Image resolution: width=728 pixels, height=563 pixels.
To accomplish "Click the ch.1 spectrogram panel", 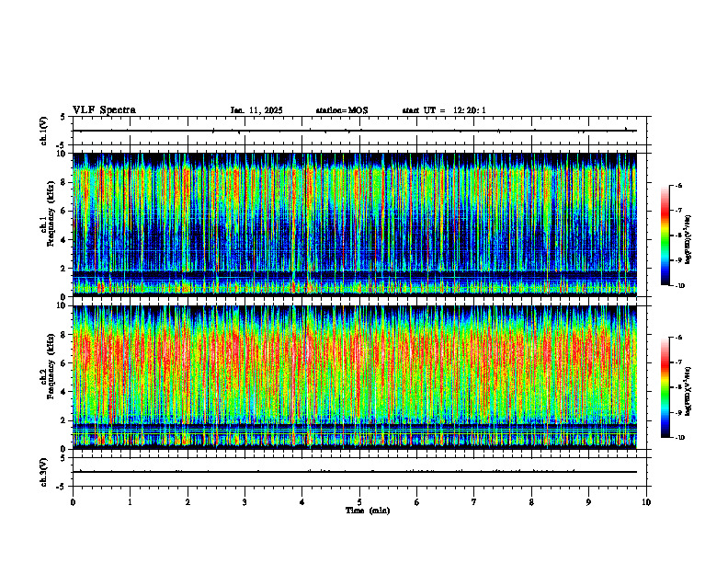I will pyautogui.click(x=355, y=224).
